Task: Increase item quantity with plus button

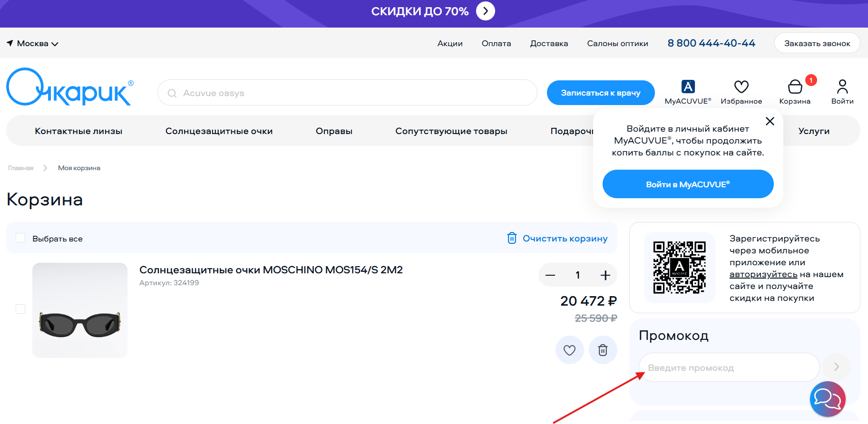Action: (605, 275)
